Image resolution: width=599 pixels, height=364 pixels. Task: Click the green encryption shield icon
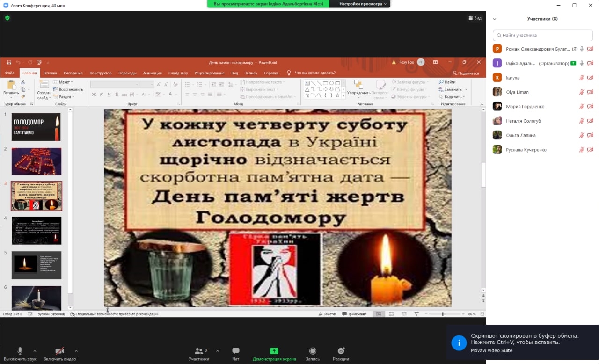pos(7,18)
